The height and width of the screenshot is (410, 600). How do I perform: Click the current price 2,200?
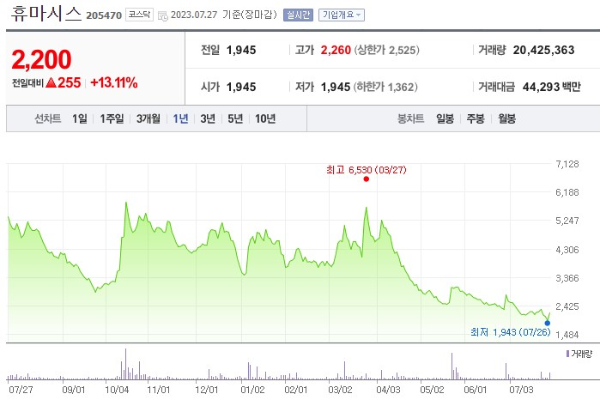(x=41, y=60)
